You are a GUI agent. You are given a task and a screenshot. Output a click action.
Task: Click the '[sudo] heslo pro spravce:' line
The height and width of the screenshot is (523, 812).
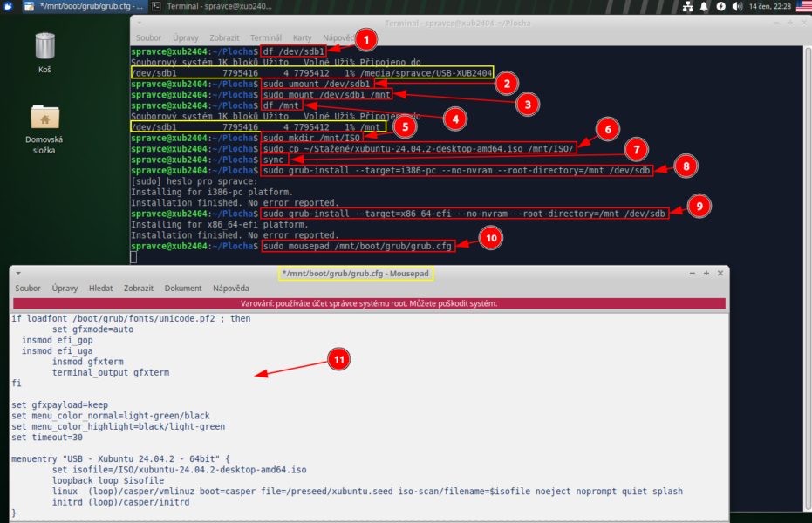coord(194,181)
